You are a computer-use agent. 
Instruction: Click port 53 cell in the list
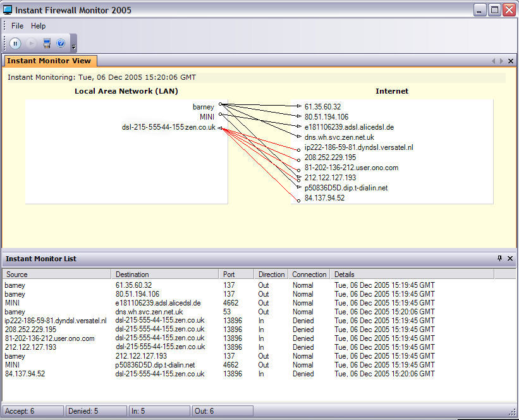point(227,312)
